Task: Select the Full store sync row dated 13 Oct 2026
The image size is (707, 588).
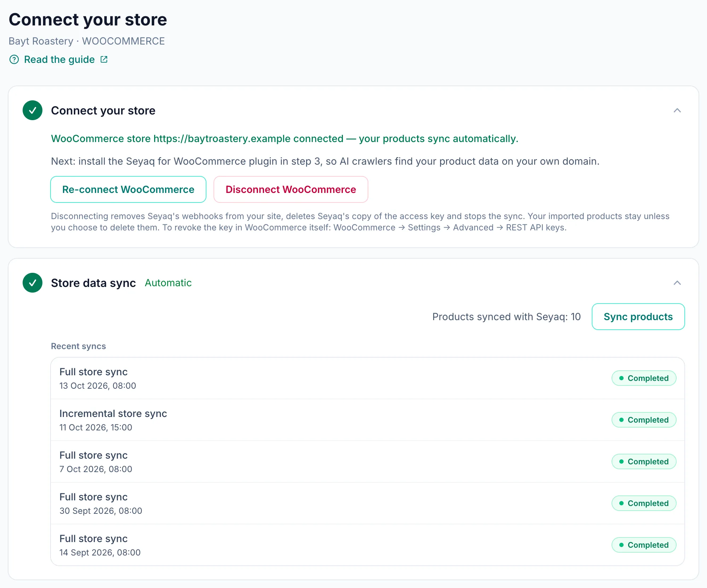Action: 368,378
